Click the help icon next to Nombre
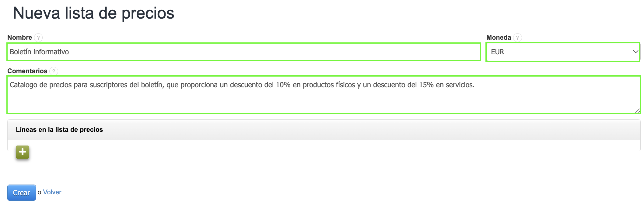 click(38, 38)
